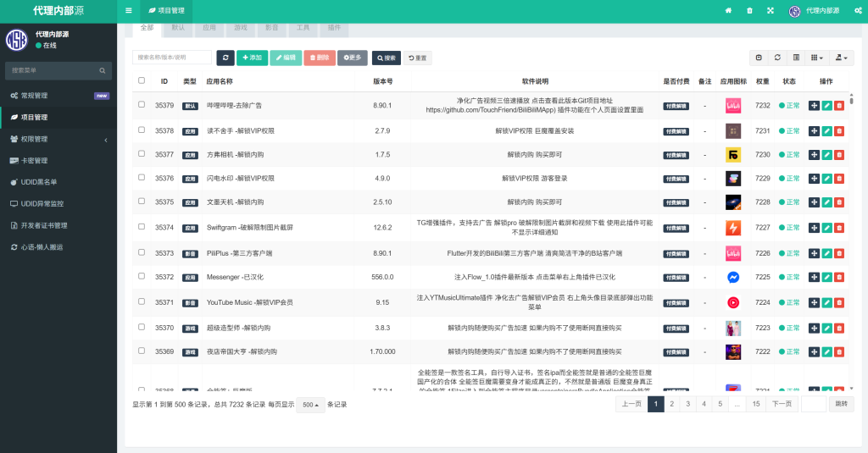Screen dimensions: 868x453
Task: Check the box for row 35379
Action: click(142, 104)
